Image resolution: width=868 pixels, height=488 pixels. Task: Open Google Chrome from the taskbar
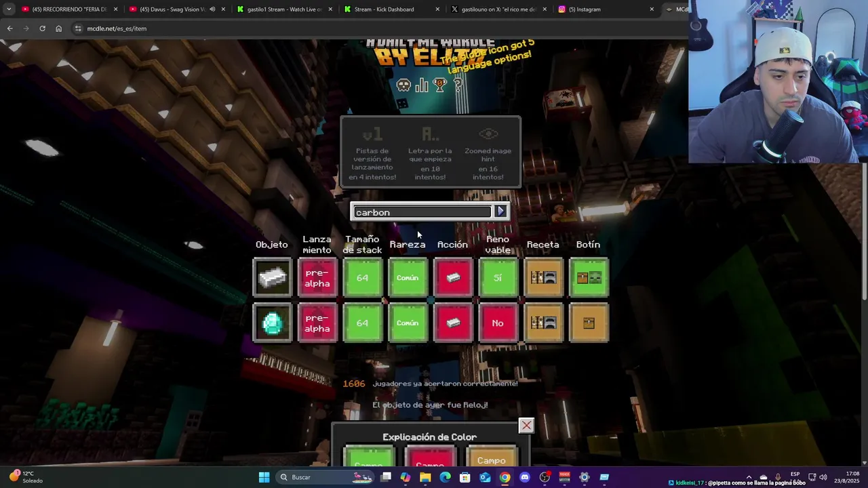505,477
